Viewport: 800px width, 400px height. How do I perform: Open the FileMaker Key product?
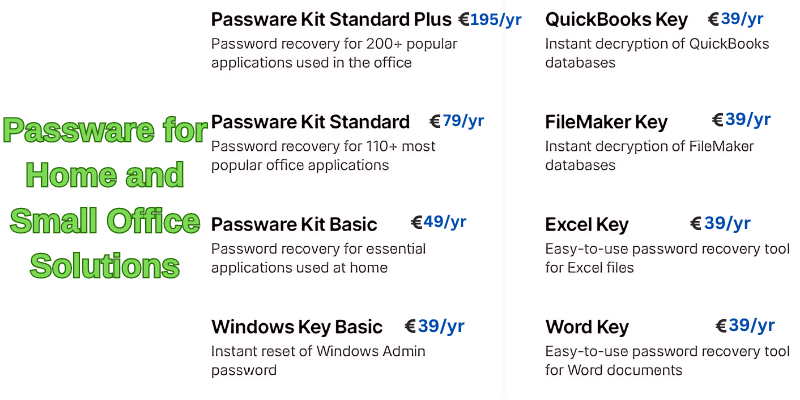[606, 122]
